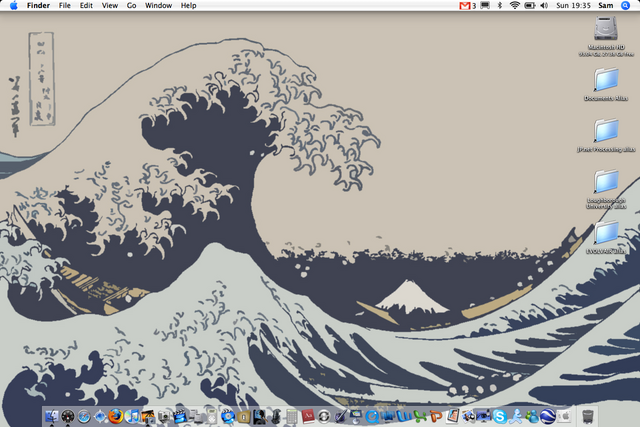Launch MSN Messenger from the Dock

532,416
